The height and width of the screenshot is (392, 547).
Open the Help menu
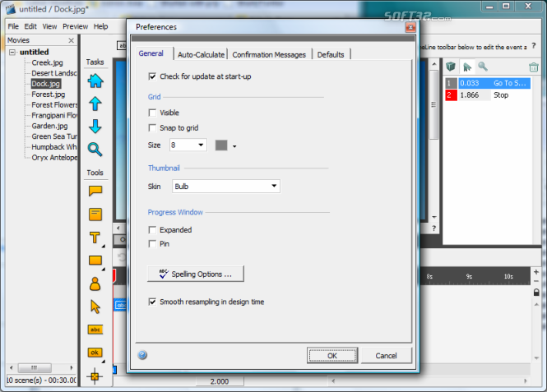point(101,26)
